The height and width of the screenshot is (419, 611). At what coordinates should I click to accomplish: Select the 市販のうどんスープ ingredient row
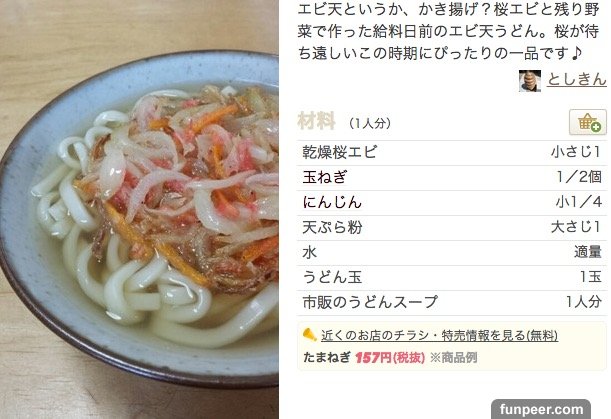452,302
